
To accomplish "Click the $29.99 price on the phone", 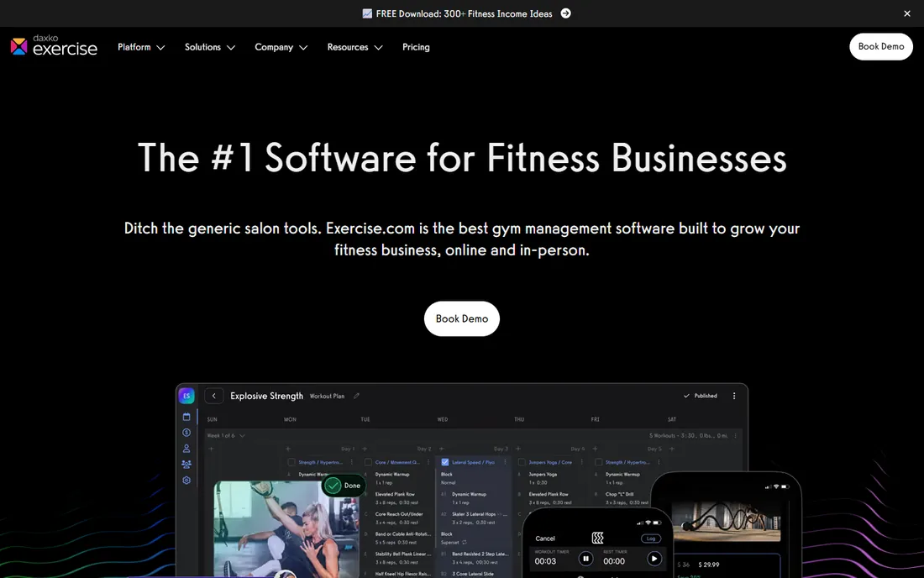I will click(x=709, y=565).
